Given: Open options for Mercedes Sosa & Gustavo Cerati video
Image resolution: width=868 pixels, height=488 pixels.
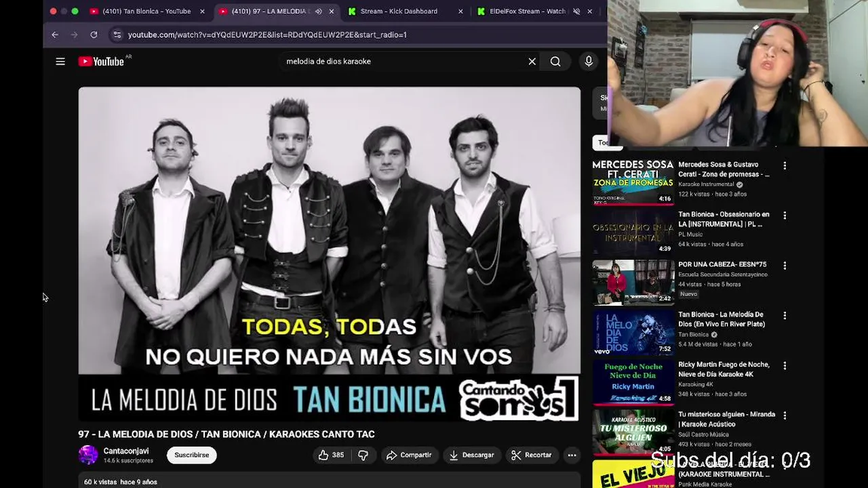Looking at the screenshot, I should coord(785,165).
